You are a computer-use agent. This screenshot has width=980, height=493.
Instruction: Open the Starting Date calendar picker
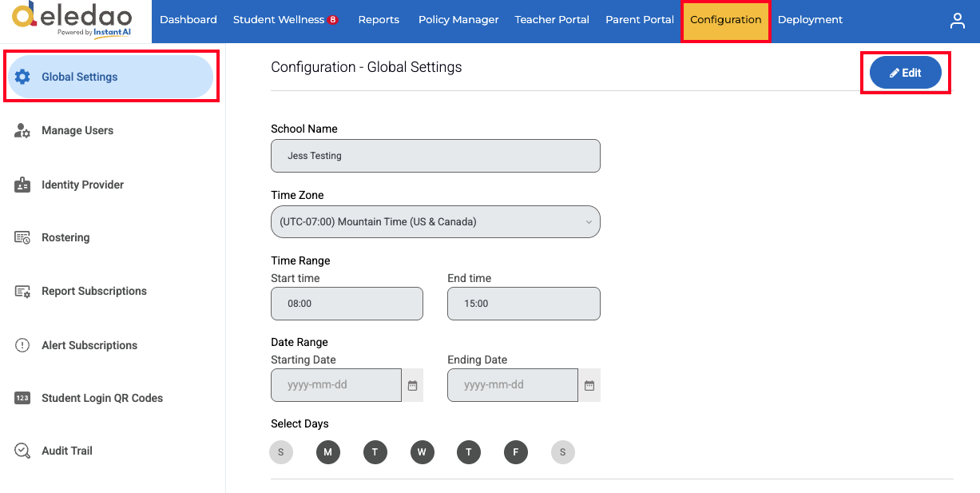coord(412,385)
